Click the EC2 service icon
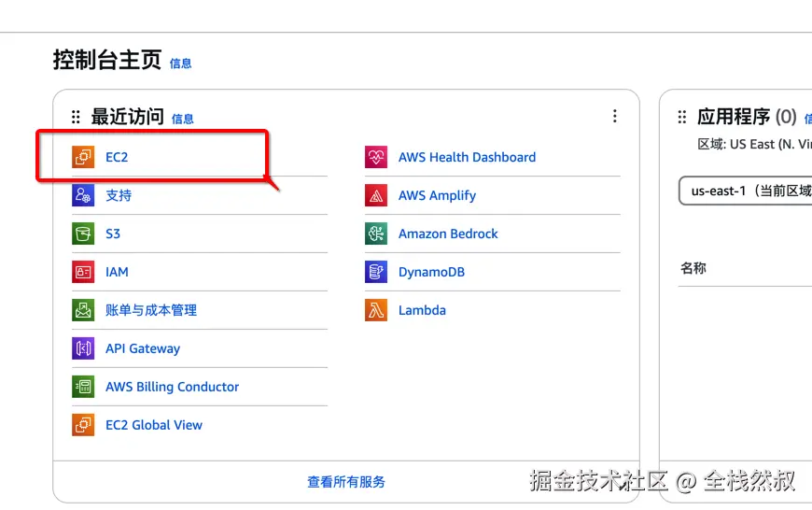This screenshot has height=510, width=812. (x=83, y=157)
